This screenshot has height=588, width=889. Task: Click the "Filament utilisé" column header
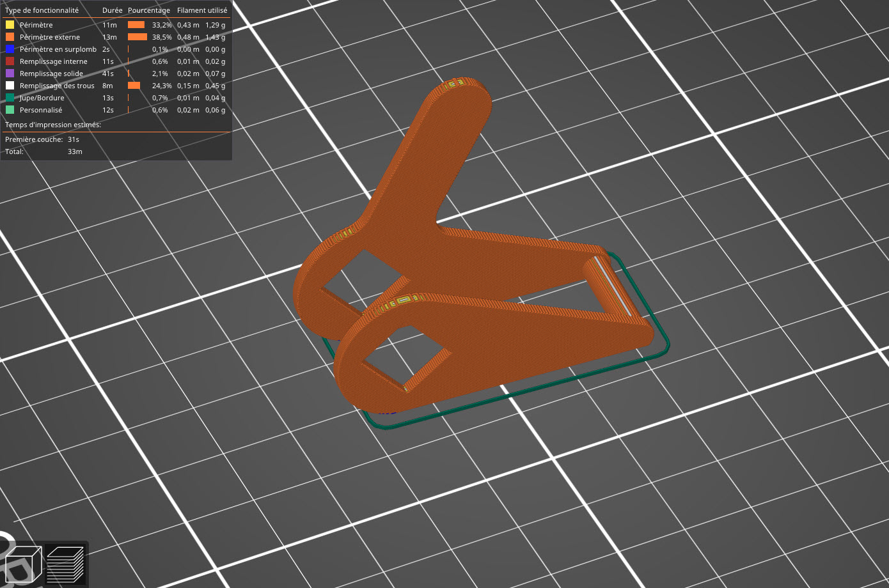202,10
